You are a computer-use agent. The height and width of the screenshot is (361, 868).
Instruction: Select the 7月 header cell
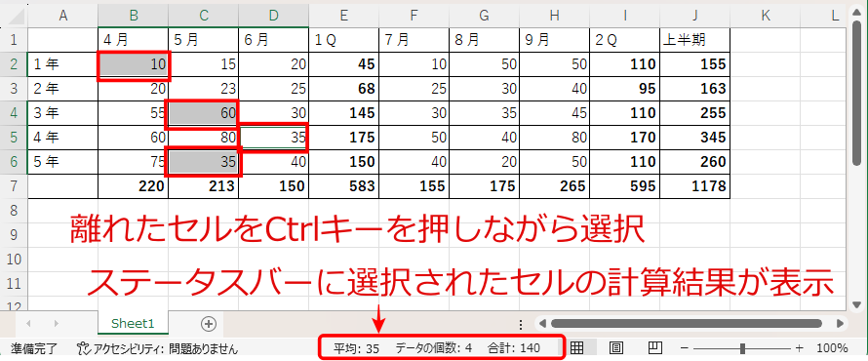coord(414,40)
